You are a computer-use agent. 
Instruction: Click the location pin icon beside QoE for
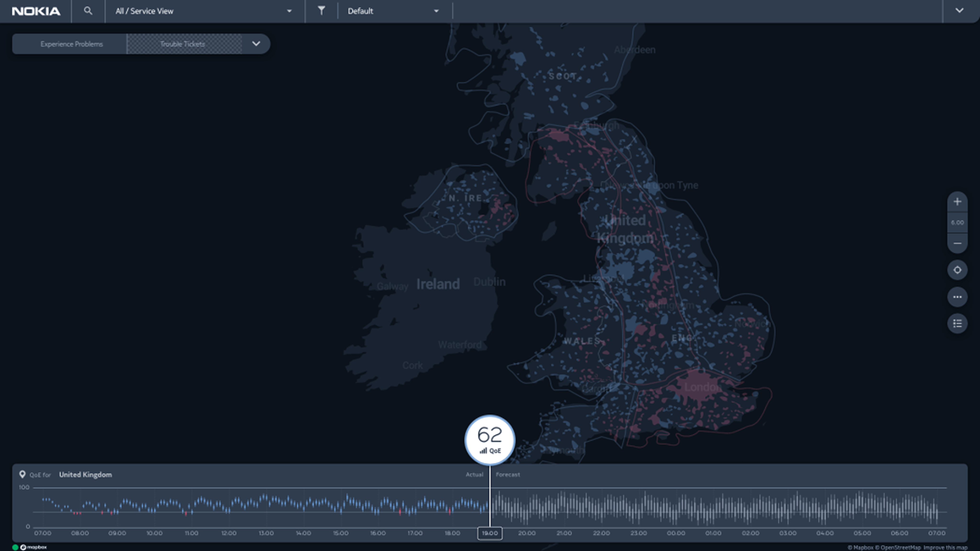pyautogui.click(x=22, y=474)
